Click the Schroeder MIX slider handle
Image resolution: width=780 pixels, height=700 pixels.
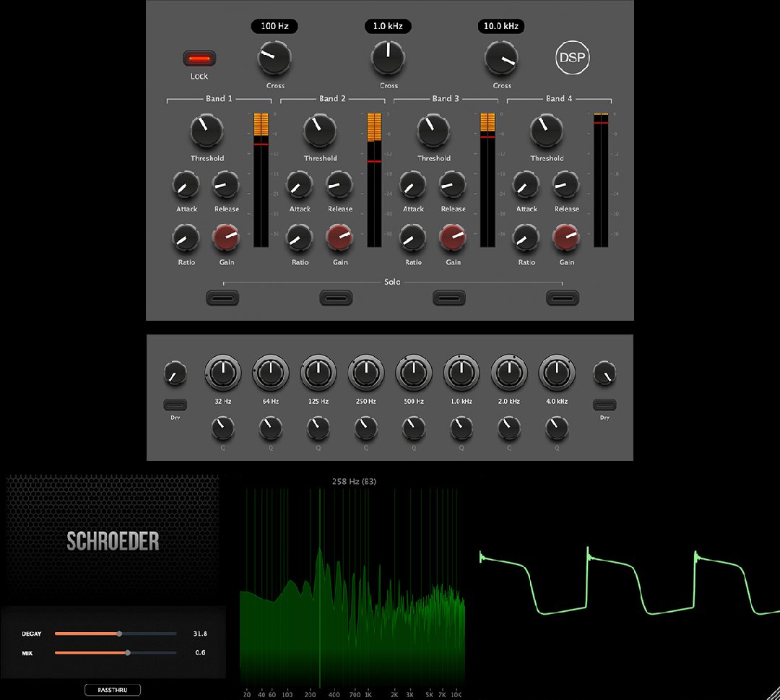pos(128,652)
